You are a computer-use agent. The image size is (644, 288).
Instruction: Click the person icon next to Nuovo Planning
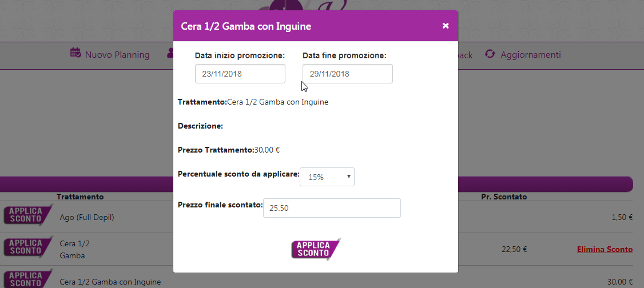[170, 53]
